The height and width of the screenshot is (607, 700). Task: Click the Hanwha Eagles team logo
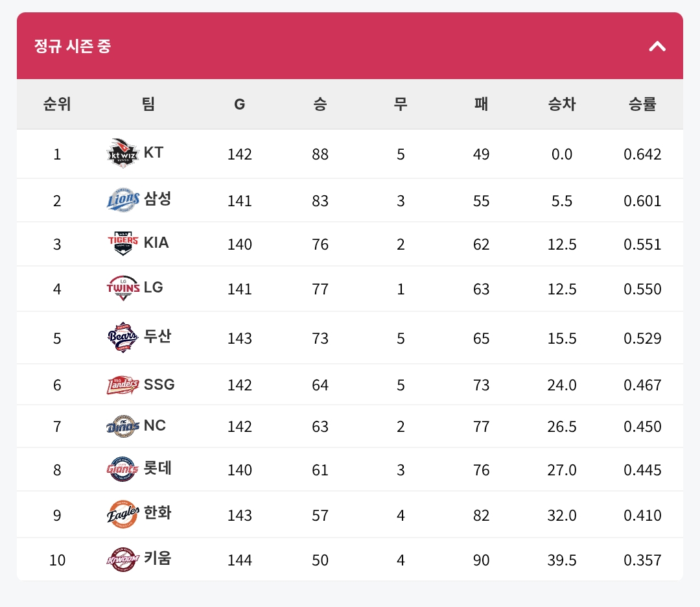point(122,514)
